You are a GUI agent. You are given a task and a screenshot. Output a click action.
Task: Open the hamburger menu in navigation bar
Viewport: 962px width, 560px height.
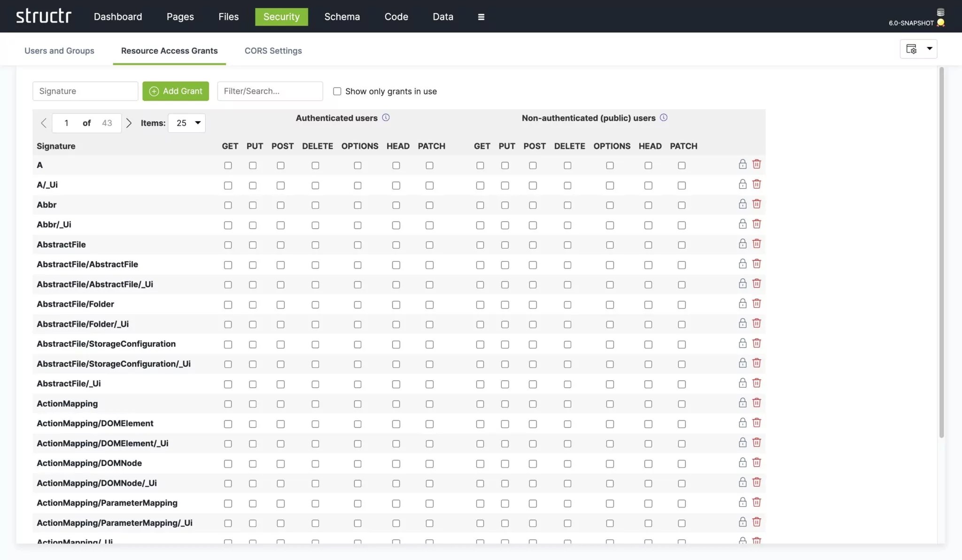point(481,17)
